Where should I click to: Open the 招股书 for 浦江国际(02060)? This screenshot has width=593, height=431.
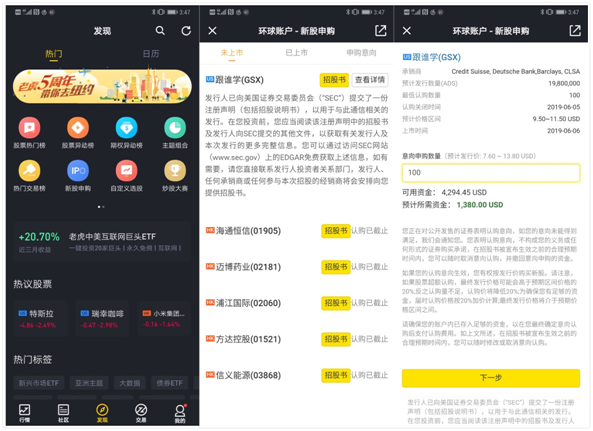tap(335, 303)
